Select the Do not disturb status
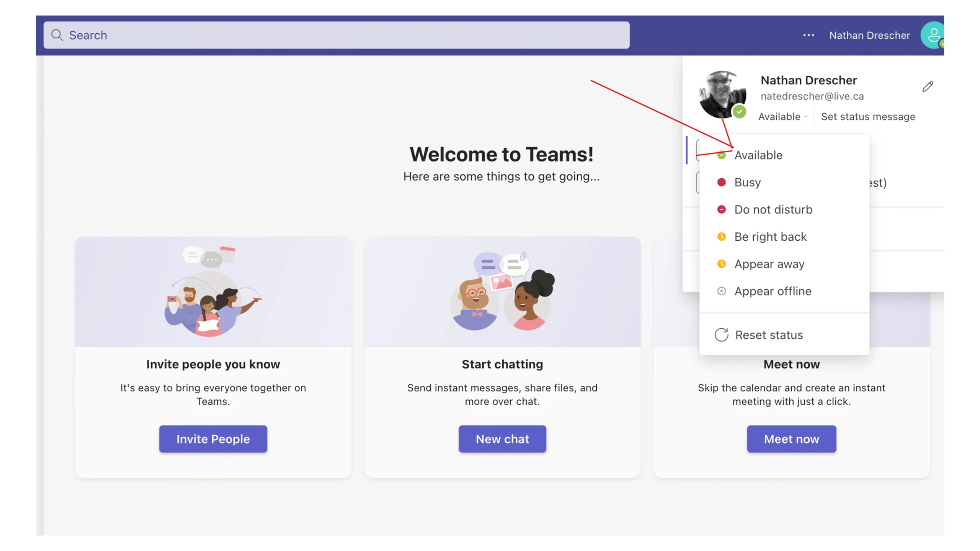This screenshot has height=551, width=980. [773, 209]
